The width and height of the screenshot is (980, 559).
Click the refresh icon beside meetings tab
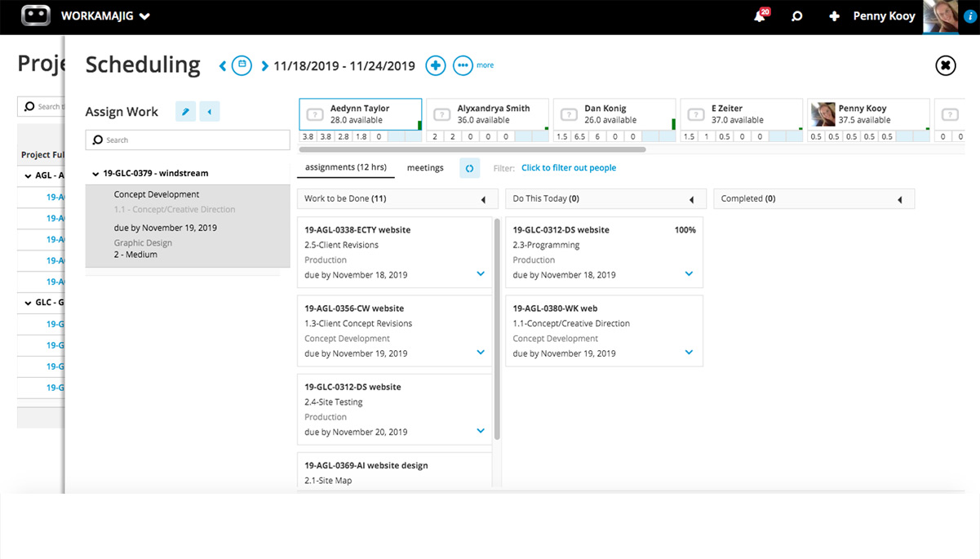tap(469, 168)
